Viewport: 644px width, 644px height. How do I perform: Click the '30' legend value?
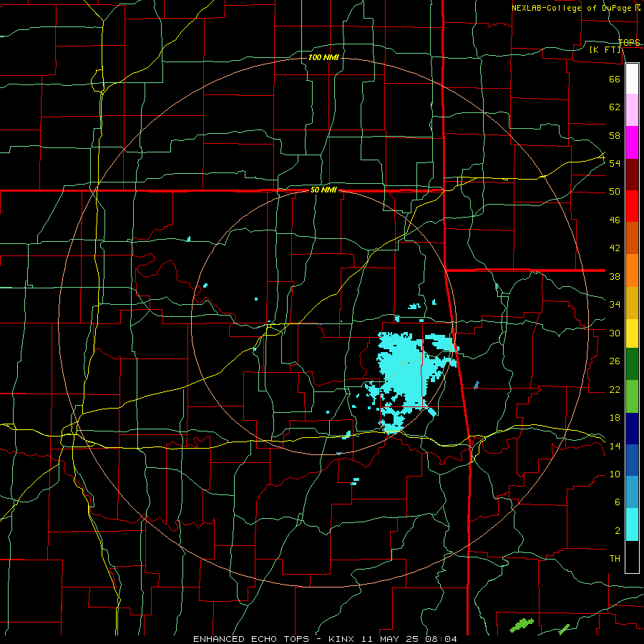615,333
